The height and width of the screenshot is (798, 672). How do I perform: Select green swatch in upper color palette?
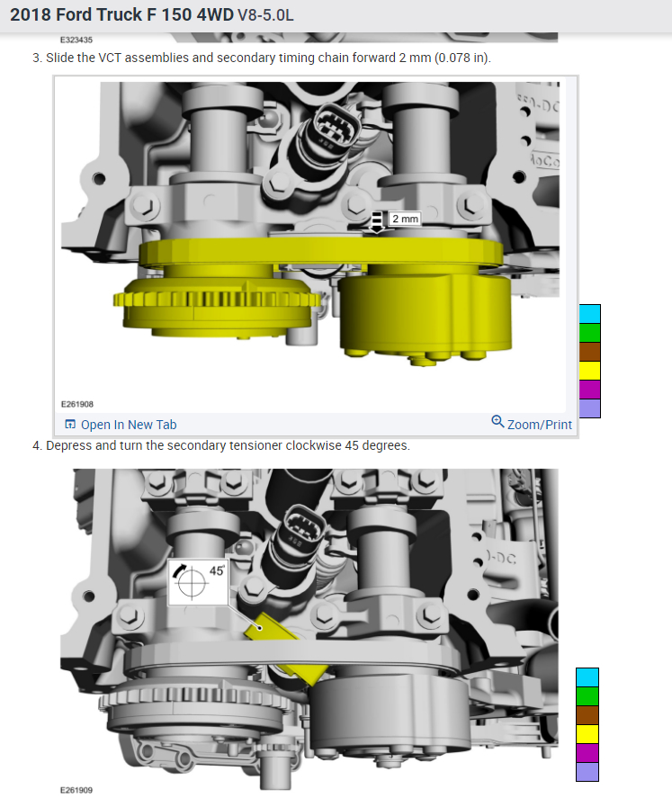tap(589, 333)
